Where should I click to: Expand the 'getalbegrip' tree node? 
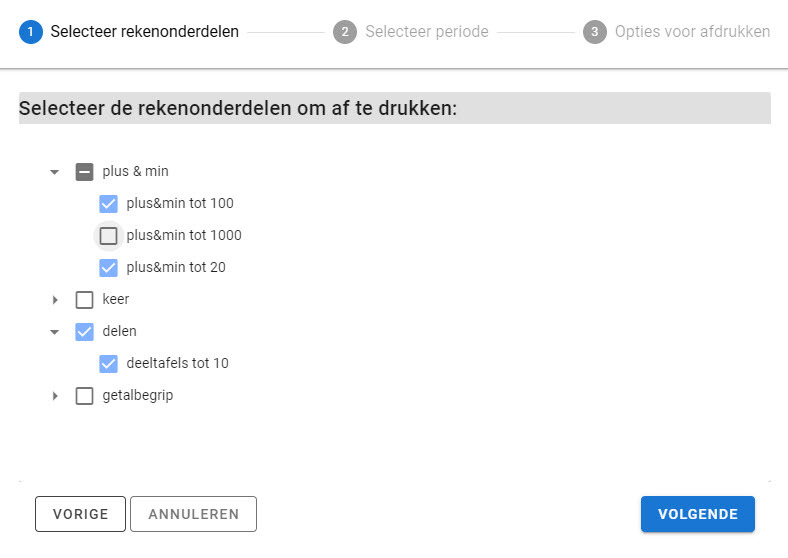click(x=55, y=396)
